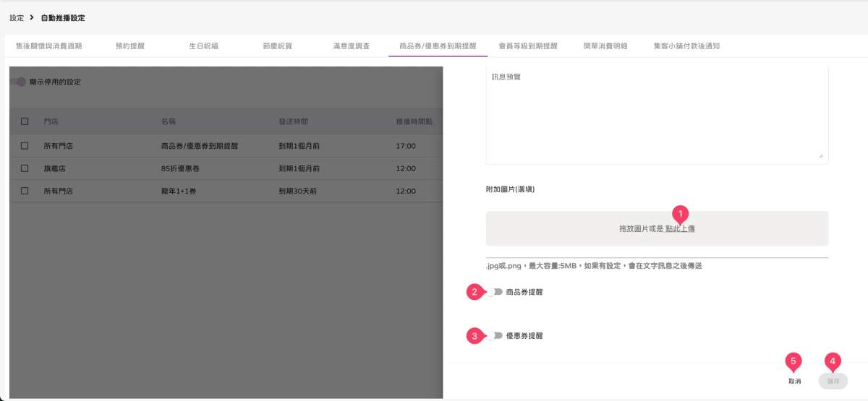
Task: Open the 集客小舖付款後通知 tab
Action: (x=686, y=46)
